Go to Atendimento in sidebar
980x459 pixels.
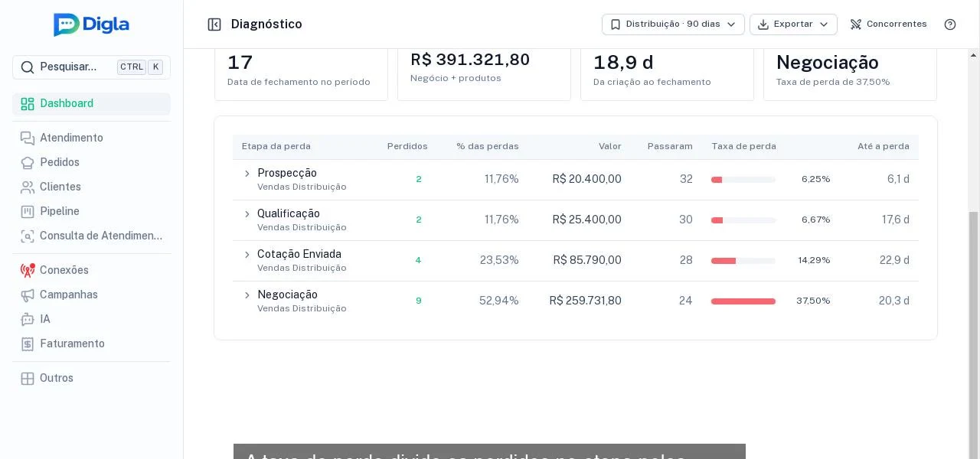(91, 138)
